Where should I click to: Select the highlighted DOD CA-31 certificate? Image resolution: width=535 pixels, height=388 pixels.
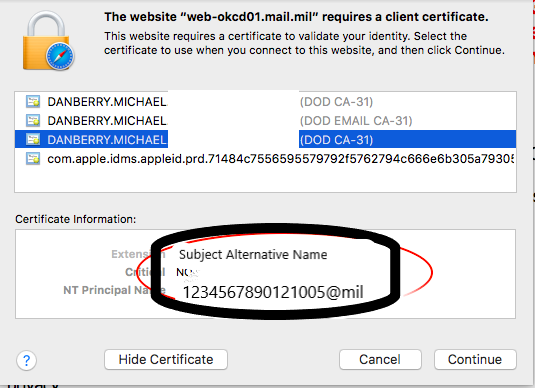pos(265,139)
